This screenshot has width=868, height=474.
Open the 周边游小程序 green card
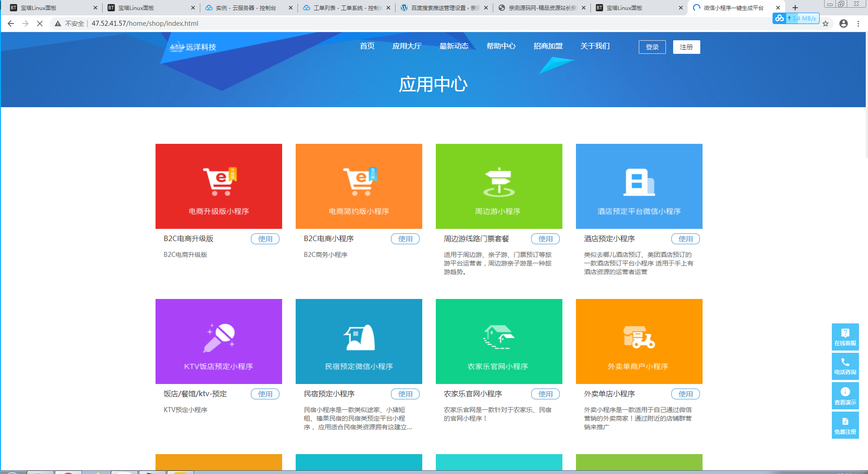499,186
